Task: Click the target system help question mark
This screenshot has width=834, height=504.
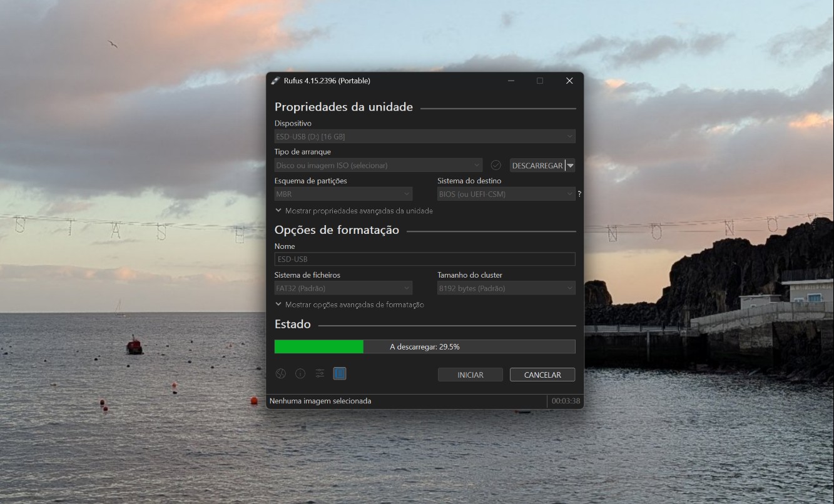Action: 579,194
